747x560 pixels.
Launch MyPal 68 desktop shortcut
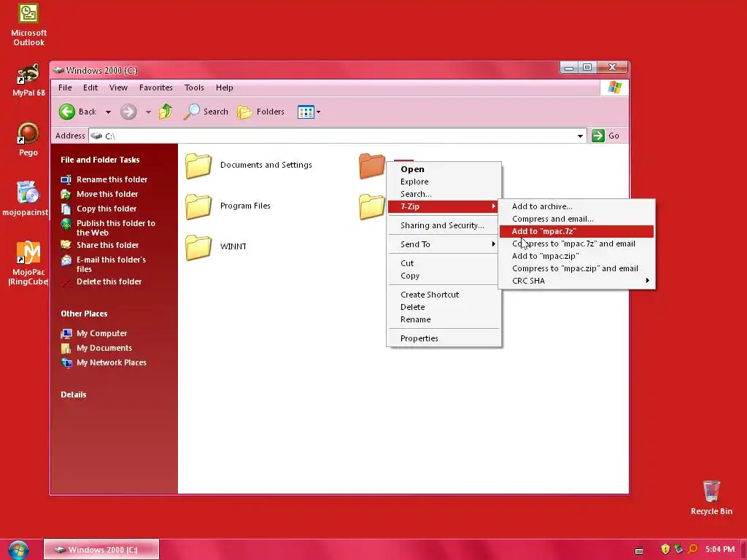coord(28,80)
